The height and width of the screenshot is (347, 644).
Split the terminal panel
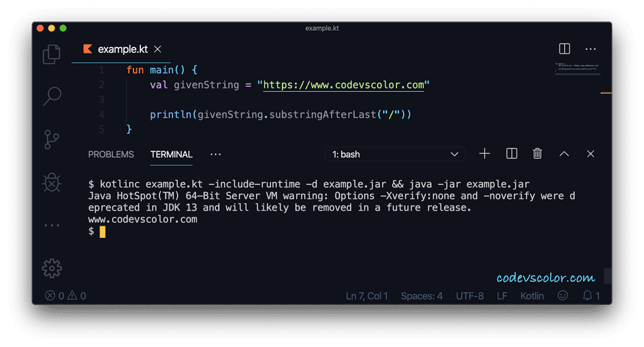pyautogui.click(x=512, y=154)
